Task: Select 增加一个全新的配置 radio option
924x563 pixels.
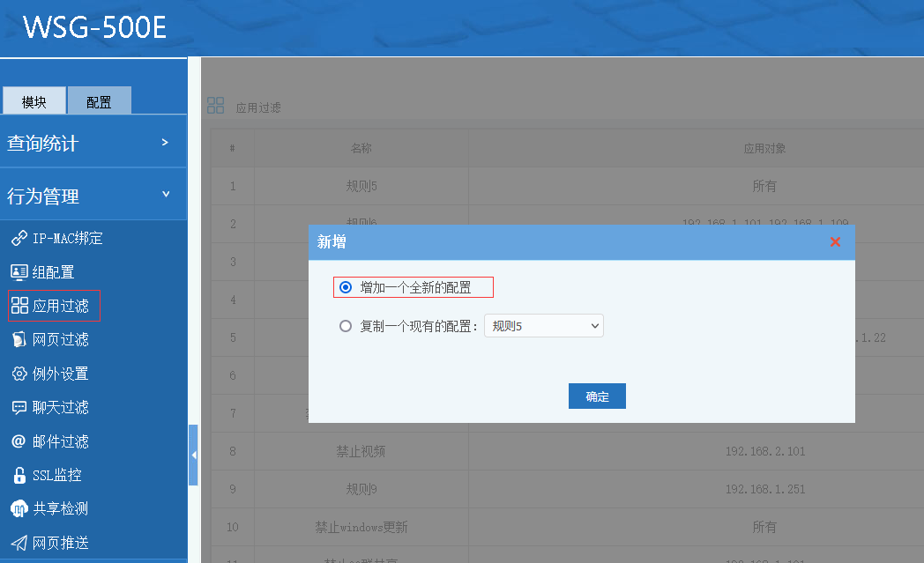Action: pyautogui.click(x=346, y=287)
